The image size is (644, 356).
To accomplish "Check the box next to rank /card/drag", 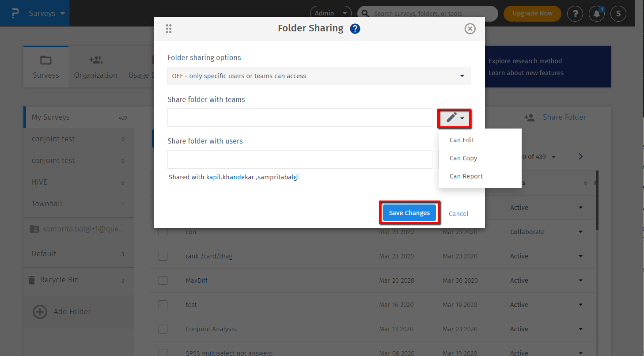I will pos(163,256).
